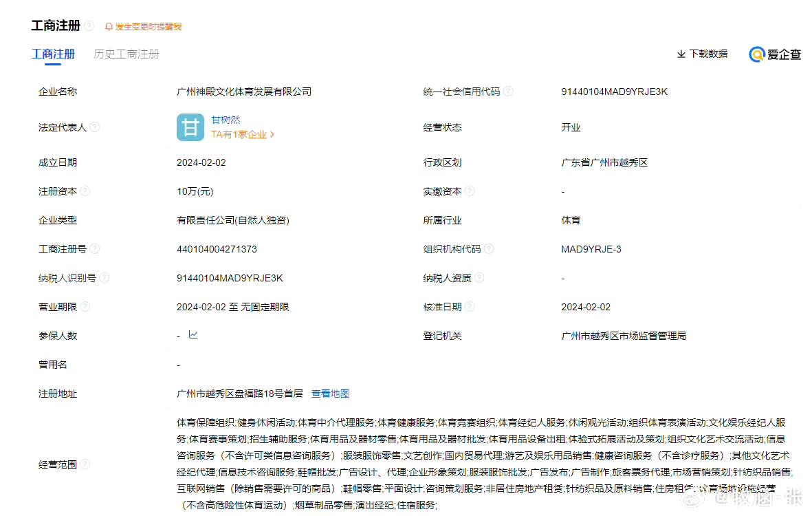Viewport: 812px width, 516px height.
Task: Click the legal representative name 甘树然
Action: click(x=226, y=119)
